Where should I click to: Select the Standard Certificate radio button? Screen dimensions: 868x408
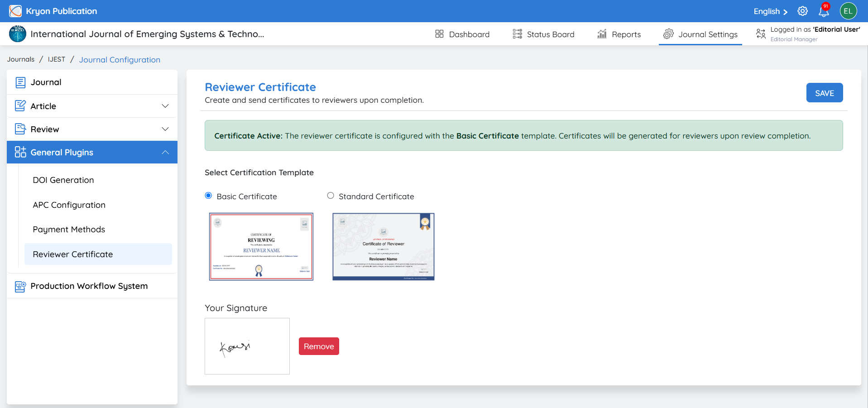tap(331, 196)
